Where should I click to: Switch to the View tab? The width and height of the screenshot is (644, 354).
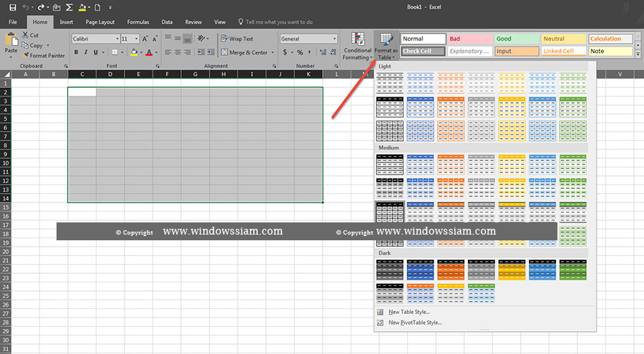pos(220,22)
